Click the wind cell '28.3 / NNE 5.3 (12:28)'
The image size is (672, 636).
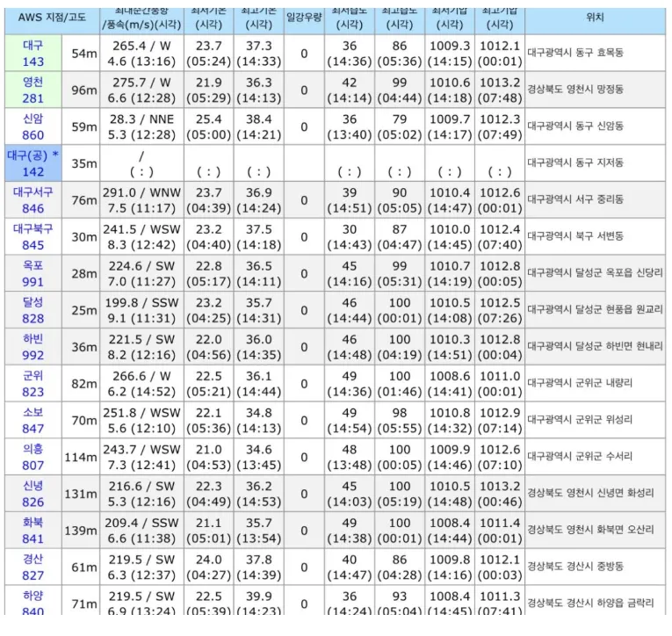141,126
